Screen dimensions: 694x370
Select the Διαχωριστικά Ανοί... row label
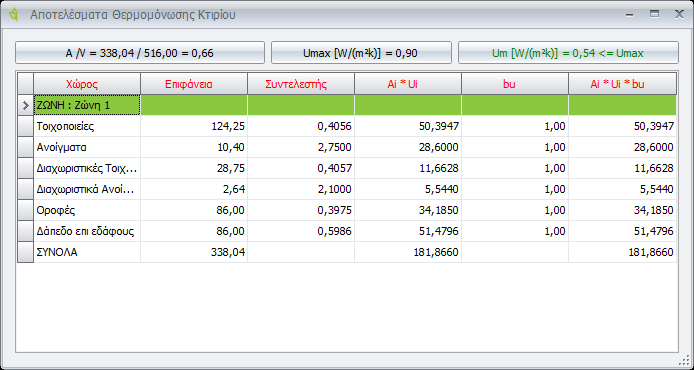click(87, 189)
